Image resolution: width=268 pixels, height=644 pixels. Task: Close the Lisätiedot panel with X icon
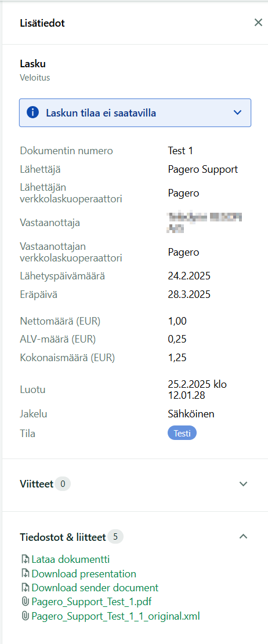click(x=258, y=23)
